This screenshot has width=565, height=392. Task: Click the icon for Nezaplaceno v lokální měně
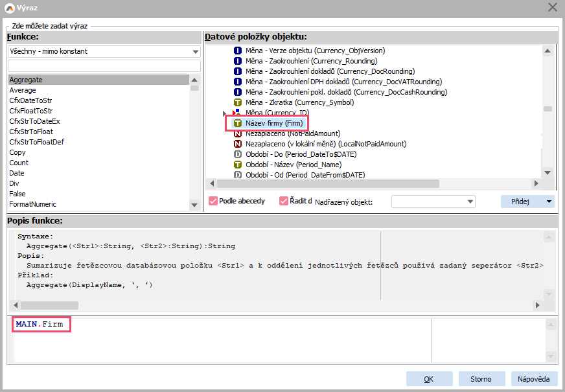[x=238, y=144]
